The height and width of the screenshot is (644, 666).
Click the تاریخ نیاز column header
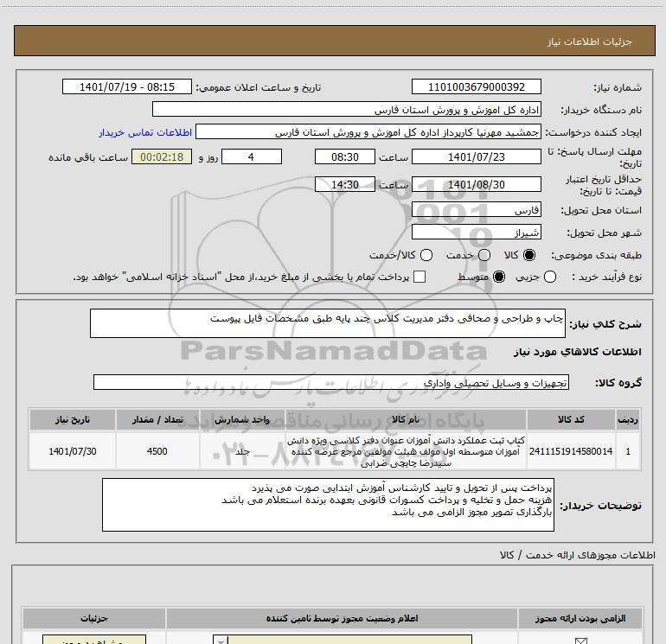(72, 419)
